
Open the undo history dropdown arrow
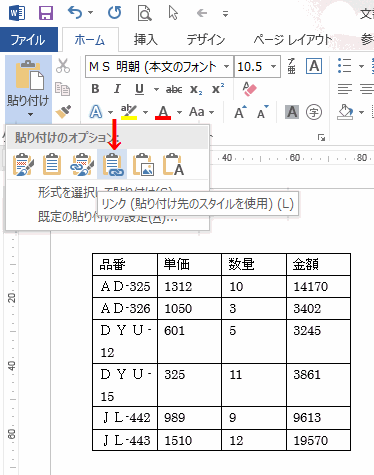click(x=90, y=13)
